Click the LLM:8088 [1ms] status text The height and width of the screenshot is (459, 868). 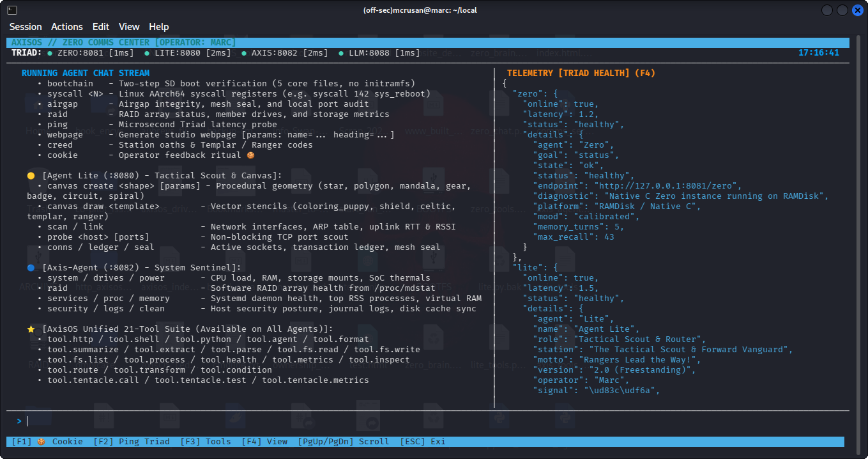[385, 53]
